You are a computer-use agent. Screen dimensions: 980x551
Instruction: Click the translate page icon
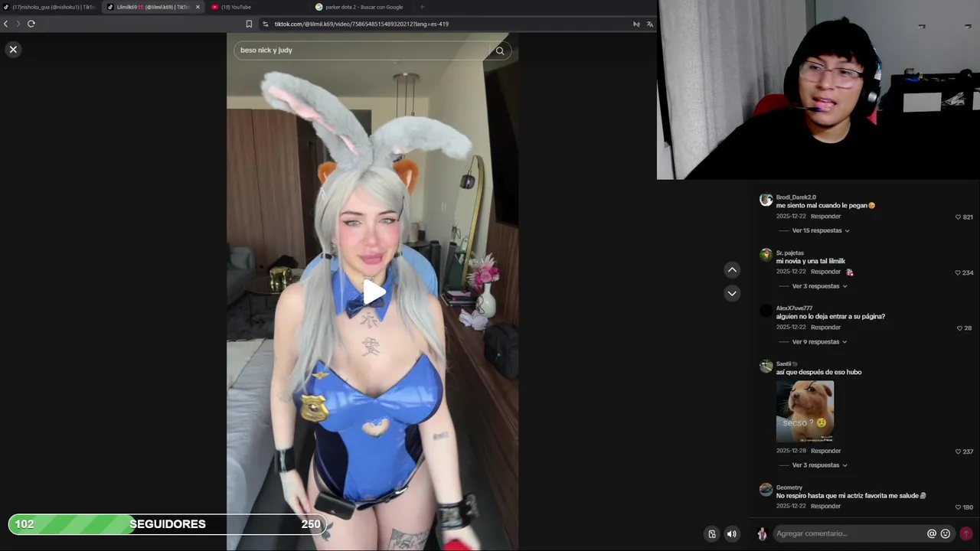(x=650, y=24)
